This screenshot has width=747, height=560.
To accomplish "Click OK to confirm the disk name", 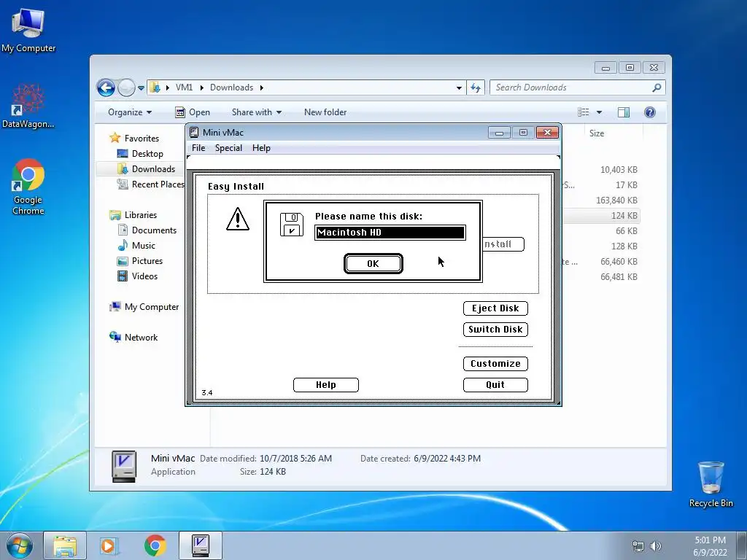I will (373, 263).
